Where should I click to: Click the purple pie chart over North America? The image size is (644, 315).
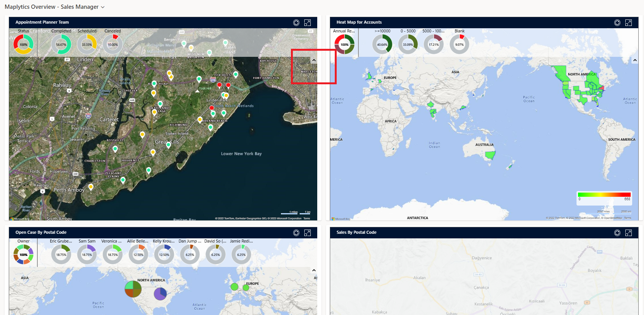160,294
